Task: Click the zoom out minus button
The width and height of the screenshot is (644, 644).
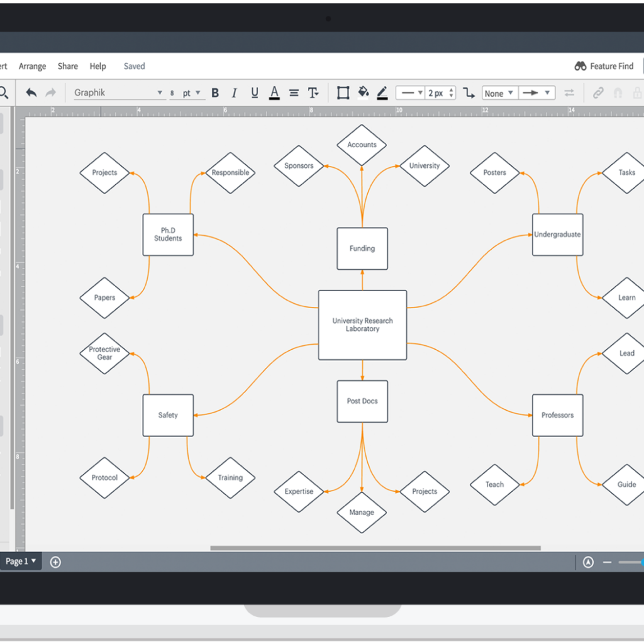Action: tap(607, 562)
